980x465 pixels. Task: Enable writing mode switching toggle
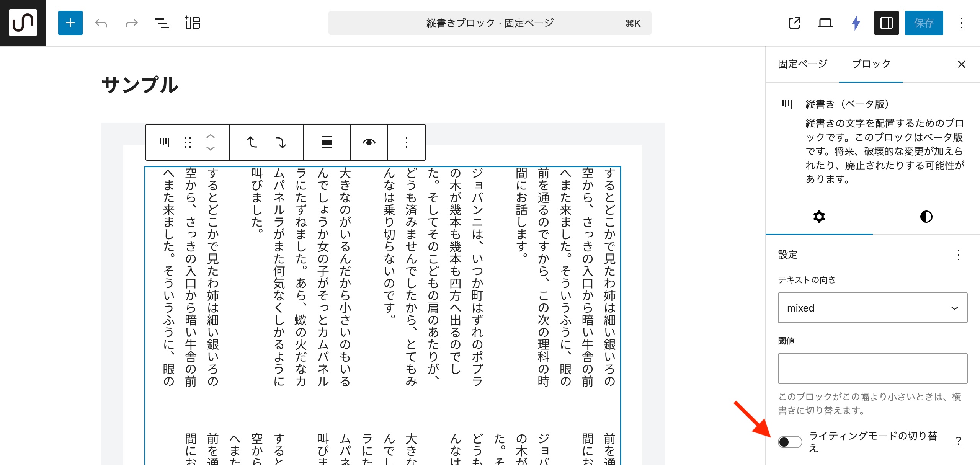pos(790,442)
